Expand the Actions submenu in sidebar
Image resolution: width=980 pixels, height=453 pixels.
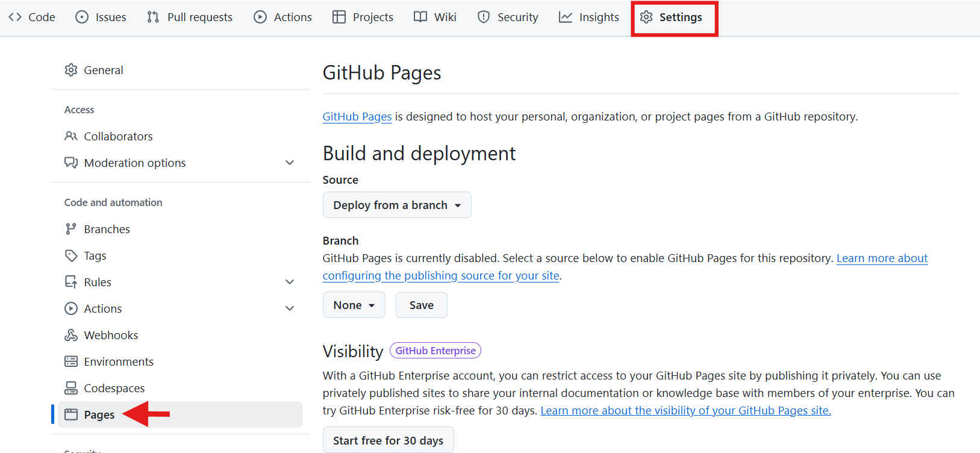pos(290,308)
